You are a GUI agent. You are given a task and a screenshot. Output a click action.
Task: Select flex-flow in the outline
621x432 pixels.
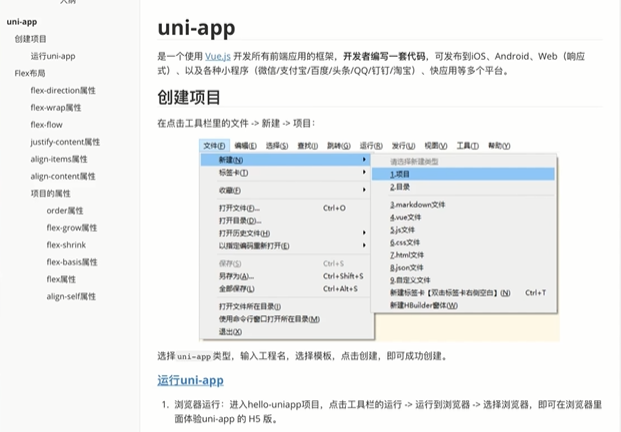pos(46,125)
